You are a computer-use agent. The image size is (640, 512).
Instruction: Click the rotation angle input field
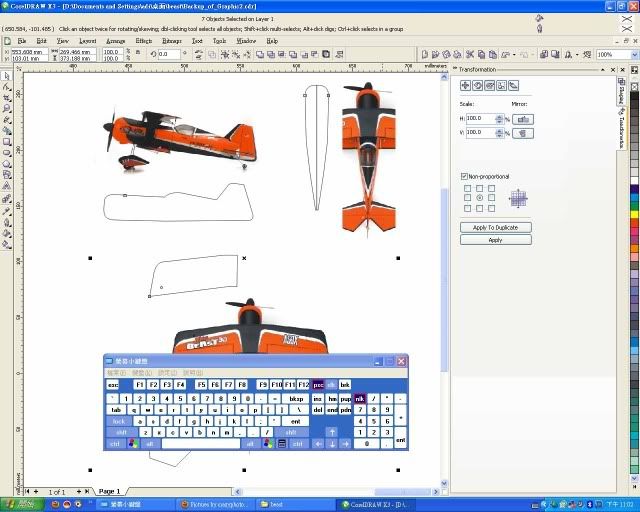(x=169, y=54)
